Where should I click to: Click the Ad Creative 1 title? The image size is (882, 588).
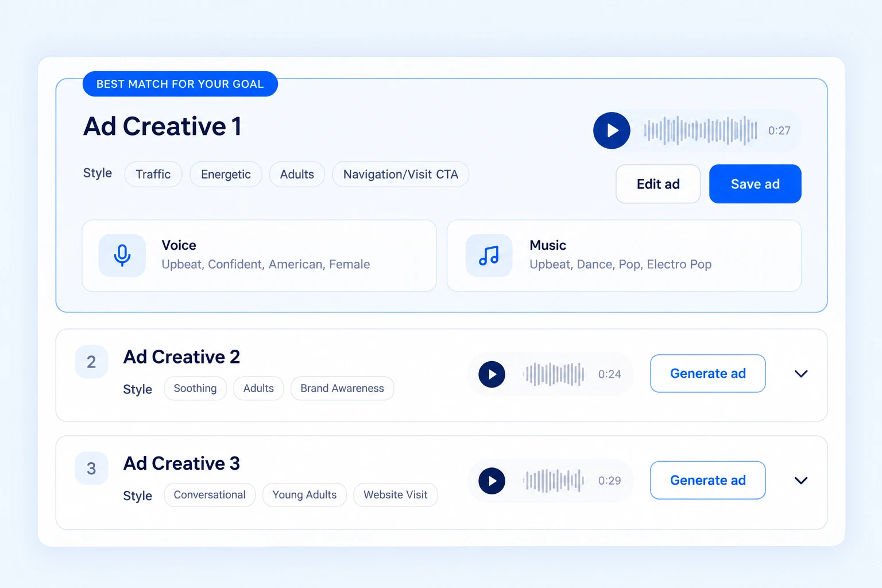pos(163,126)
